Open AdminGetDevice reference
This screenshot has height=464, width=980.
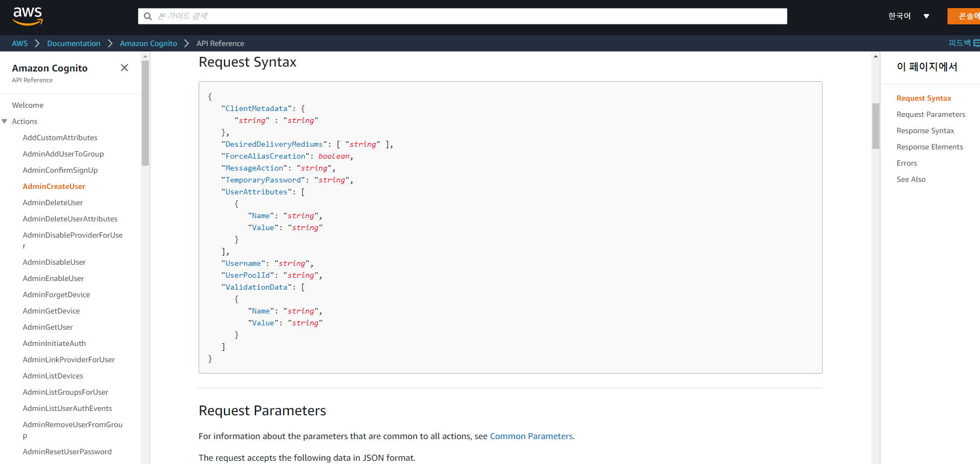coord(51,311)
